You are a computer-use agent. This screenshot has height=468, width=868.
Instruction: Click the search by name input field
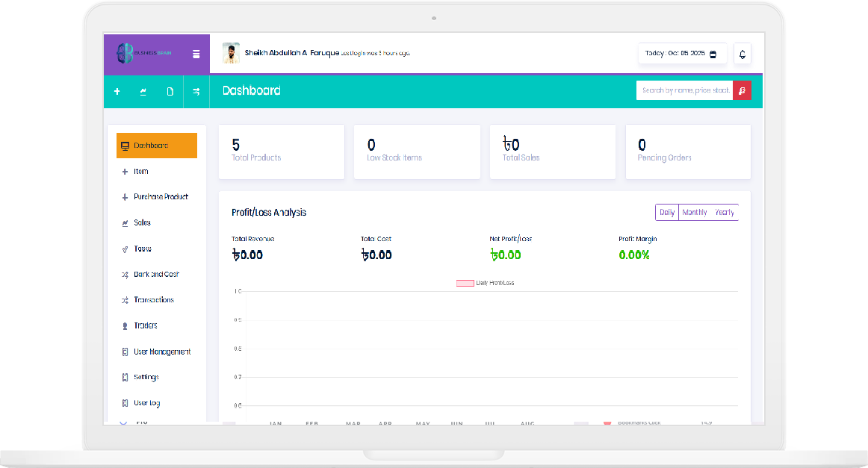pyautogui.click(x=684, y=90)
